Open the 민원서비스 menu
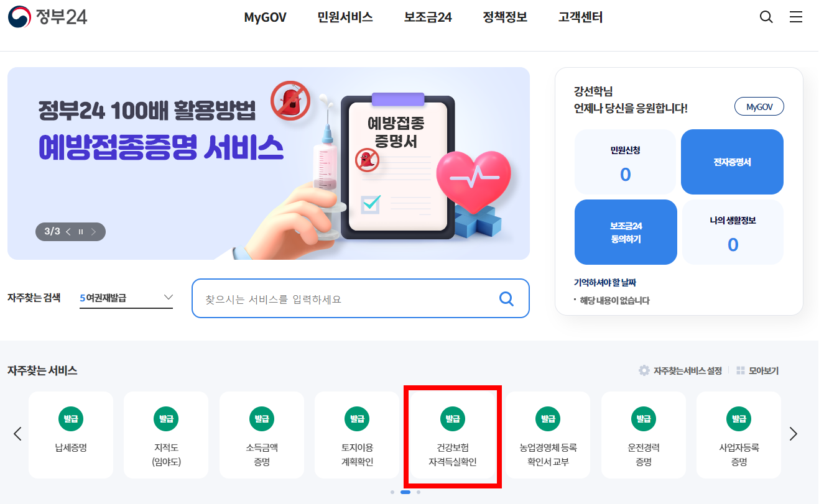 click(345, 17)
